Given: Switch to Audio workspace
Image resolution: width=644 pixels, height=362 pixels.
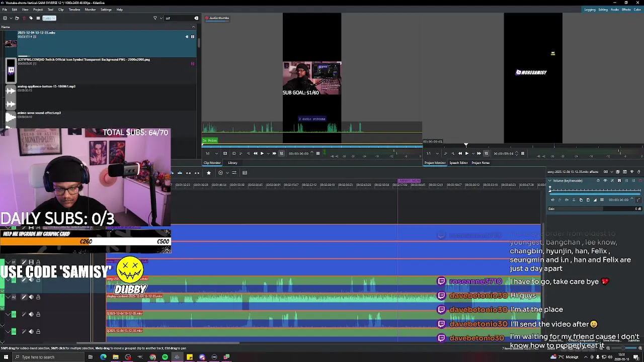Looking at the screenshot, I should point(614,10).
